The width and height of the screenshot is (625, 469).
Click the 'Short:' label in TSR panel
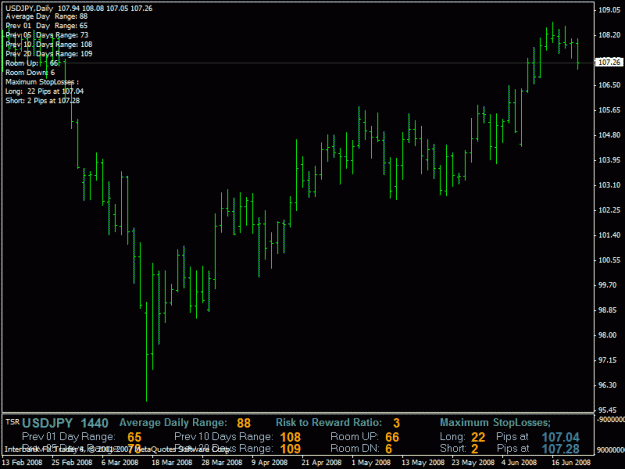(453, 448)
